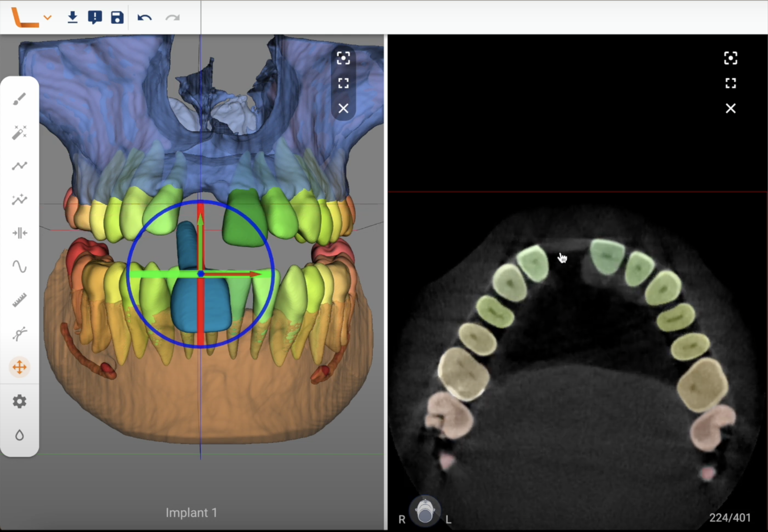Select the ruler measurement tool
The image size is (768, 532).
(x=19, y=300)
